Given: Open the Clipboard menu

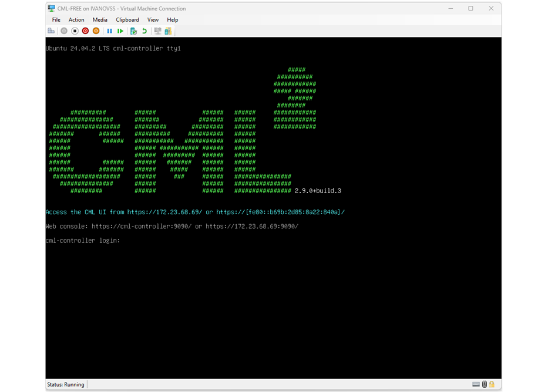Looking at the screenshot, I should coord(127,20).
